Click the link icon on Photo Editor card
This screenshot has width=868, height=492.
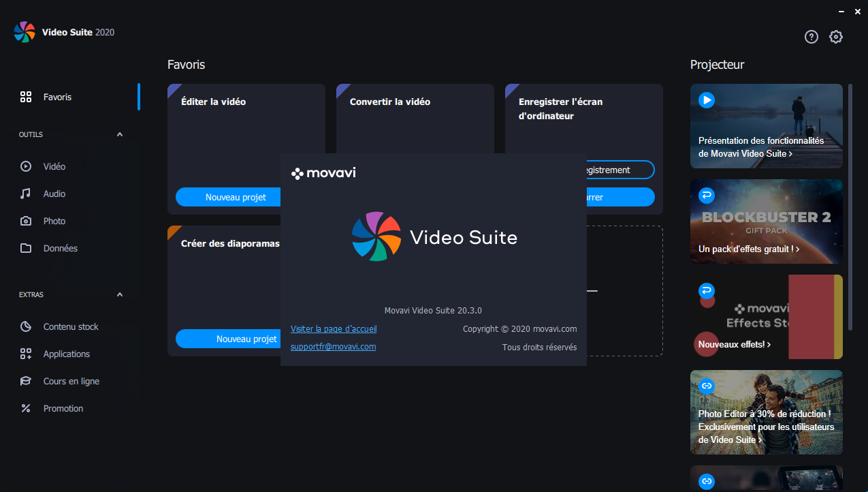(x=707, y=386)
